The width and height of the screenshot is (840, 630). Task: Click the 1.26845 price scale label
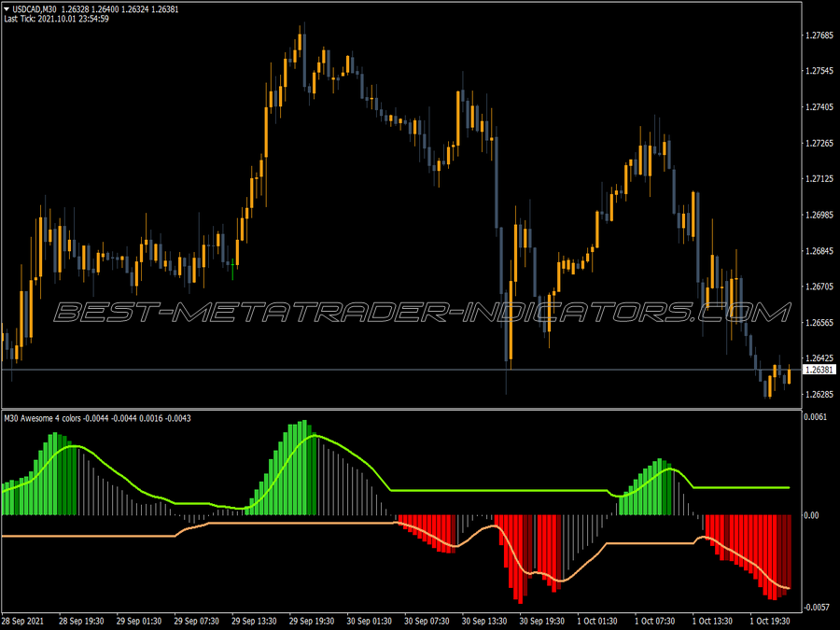click(x=819, y=251)
